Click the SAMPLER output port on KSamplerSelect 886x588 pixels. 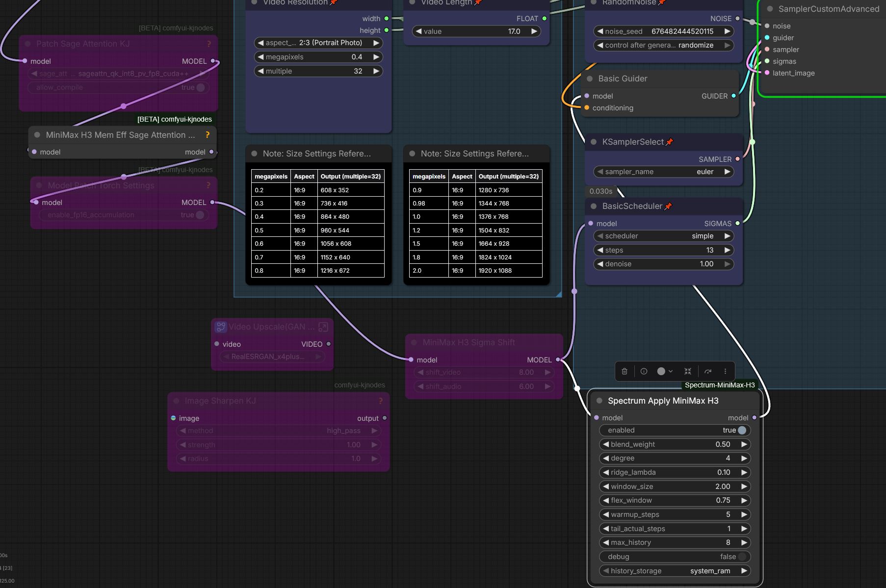[737, 159]
